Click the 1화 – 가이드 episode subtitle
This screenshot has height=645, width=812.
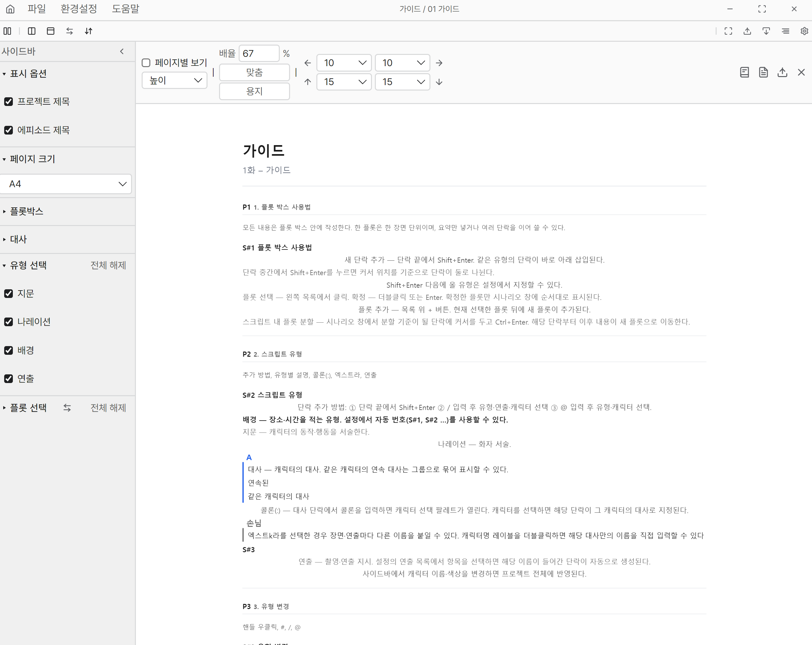[x=266, y=170]
